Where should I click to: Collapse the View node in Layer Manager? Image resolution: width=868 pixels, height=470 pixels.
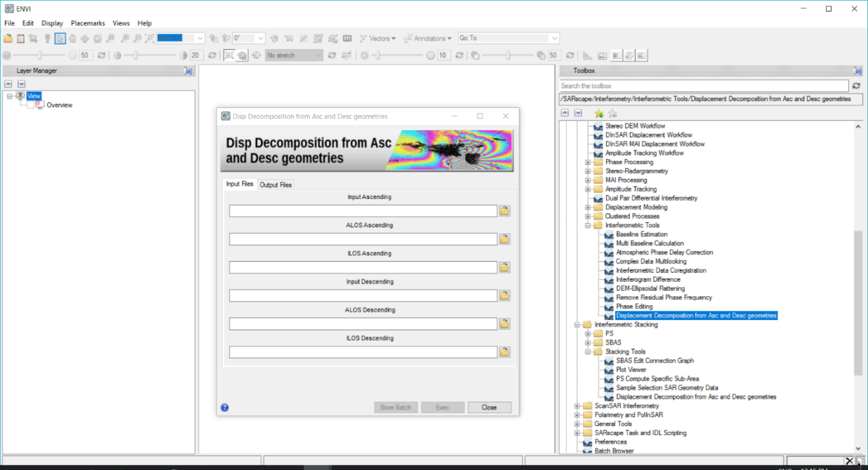pyautogui.click(x=10, y=96)
